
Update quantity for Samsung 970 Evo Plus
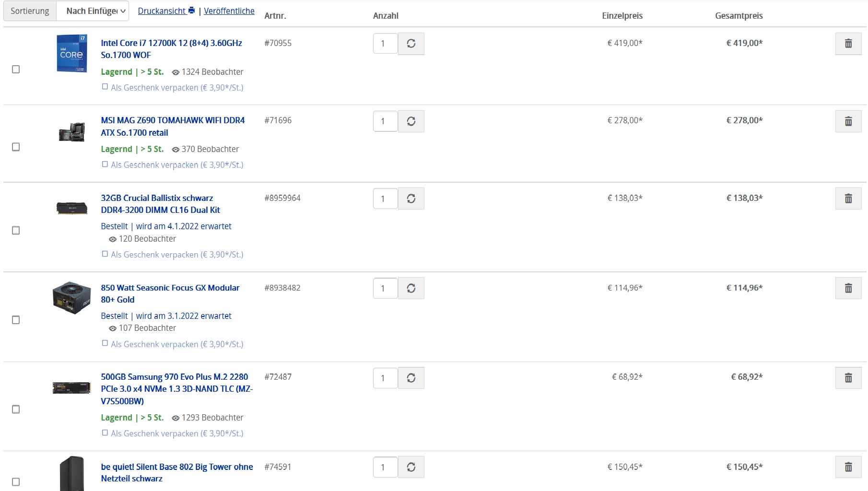(x=411, y=378)
